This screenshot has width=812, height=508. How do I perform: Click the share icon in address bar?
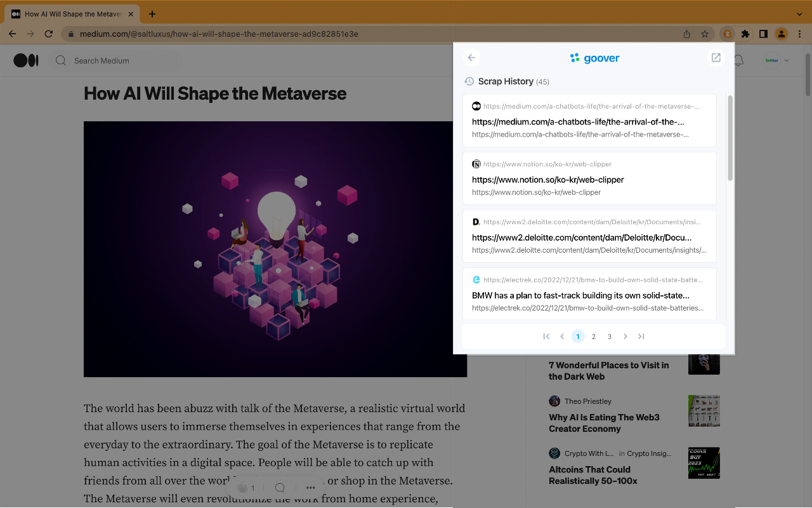pos(687,34)
